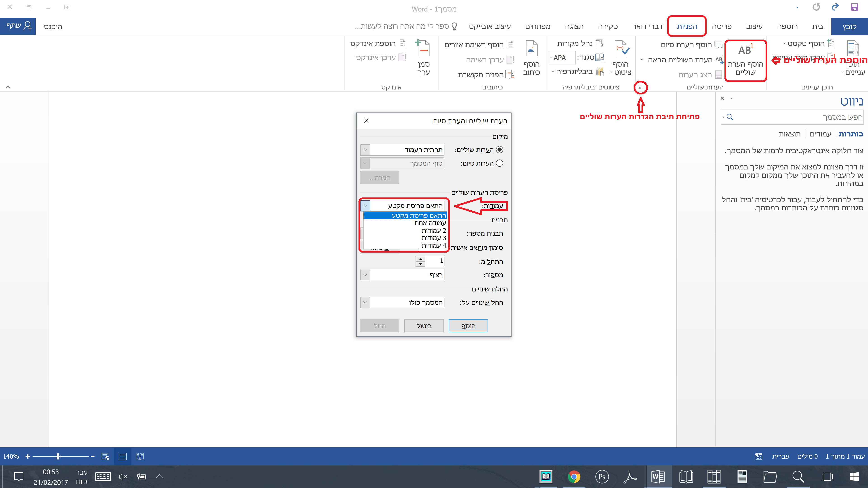This screenshot has height=488, width=868.
Task: Switch to Pages tab in navigation pane
Action: click(820, 134)
